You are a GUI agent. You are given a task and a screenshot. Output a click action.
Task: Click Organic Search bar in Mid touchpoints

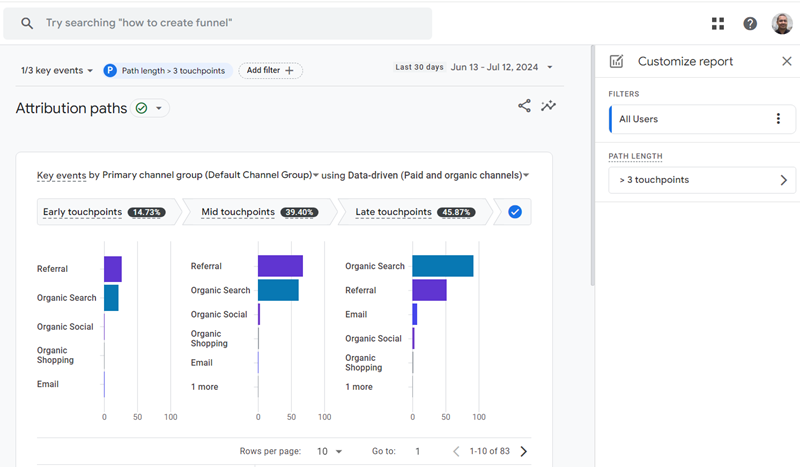click(278, 290)
